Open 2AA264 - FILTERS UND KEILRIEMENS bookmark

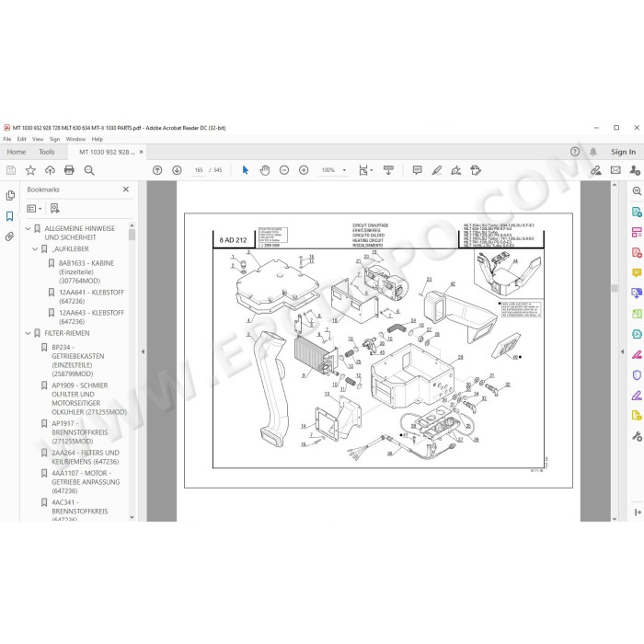pyautogui.click(x=86, y=457)
